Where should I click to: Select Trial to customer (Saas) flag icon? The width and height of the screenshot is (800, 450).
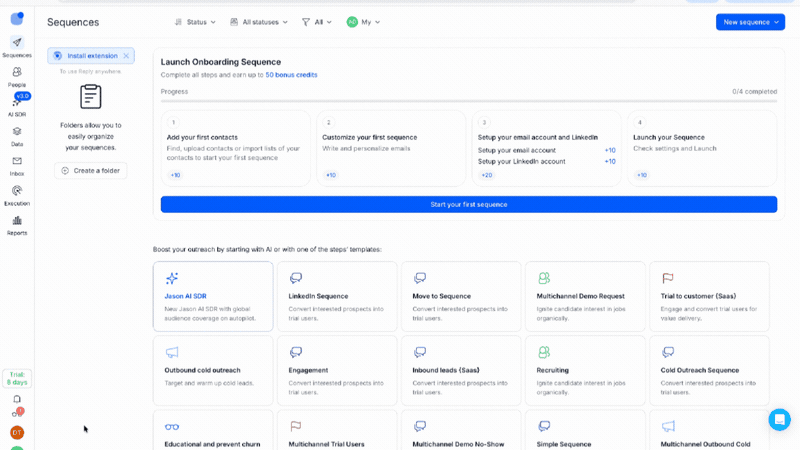pyautogui.click(x=668, y=278)
